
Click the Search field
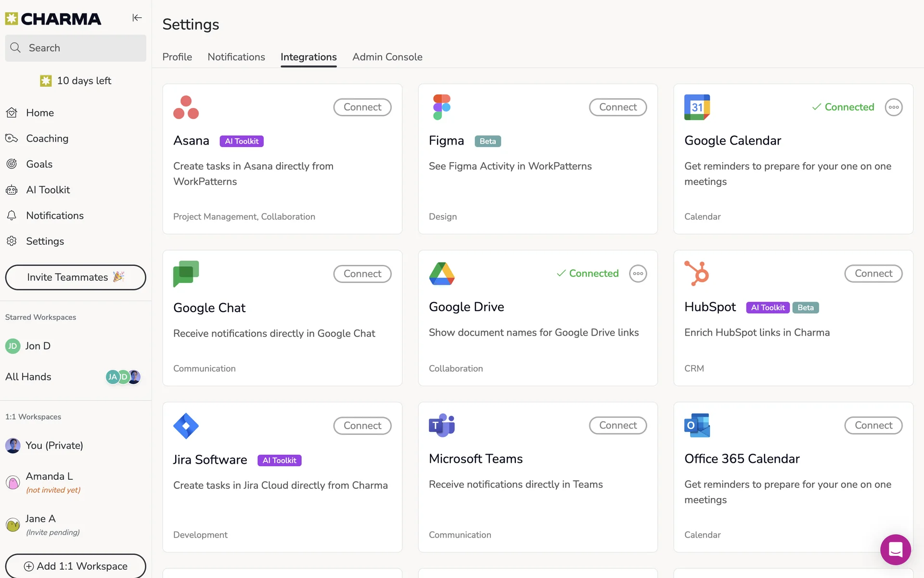coord(76,48)
